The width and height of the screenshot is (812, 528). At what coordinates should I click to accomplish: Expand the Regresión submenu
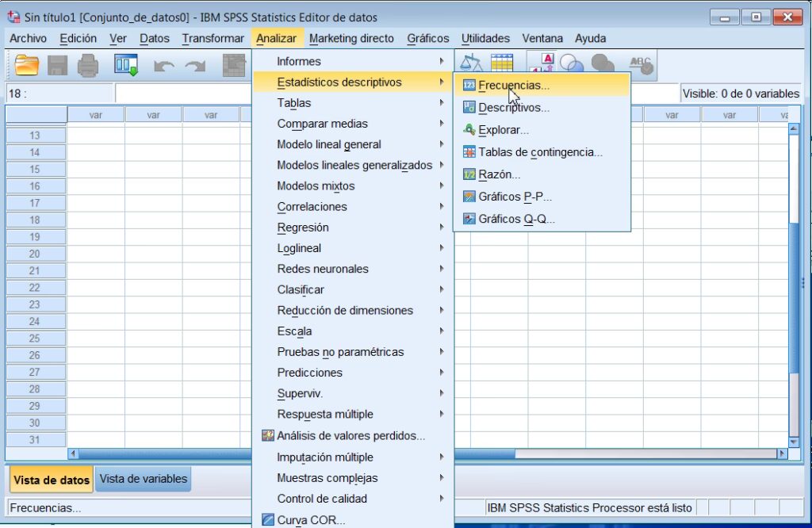302,228
